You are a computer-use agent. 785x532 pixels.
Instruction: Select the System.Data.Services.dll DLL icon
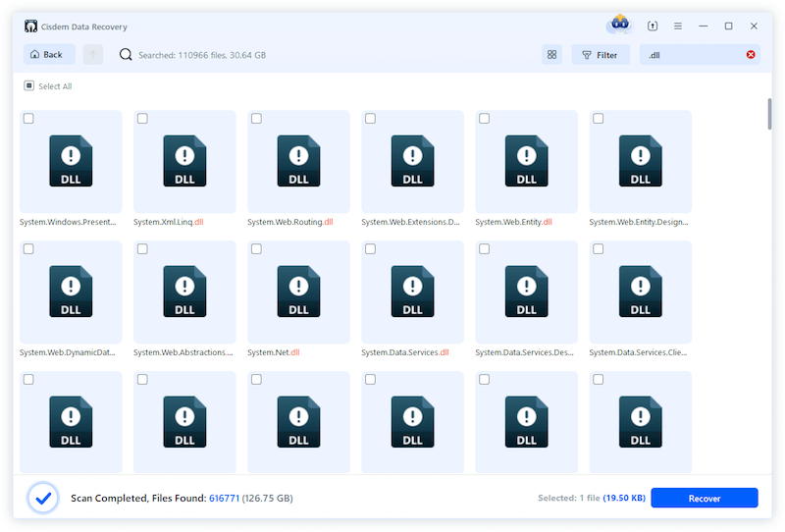click(x=412, y=292)
